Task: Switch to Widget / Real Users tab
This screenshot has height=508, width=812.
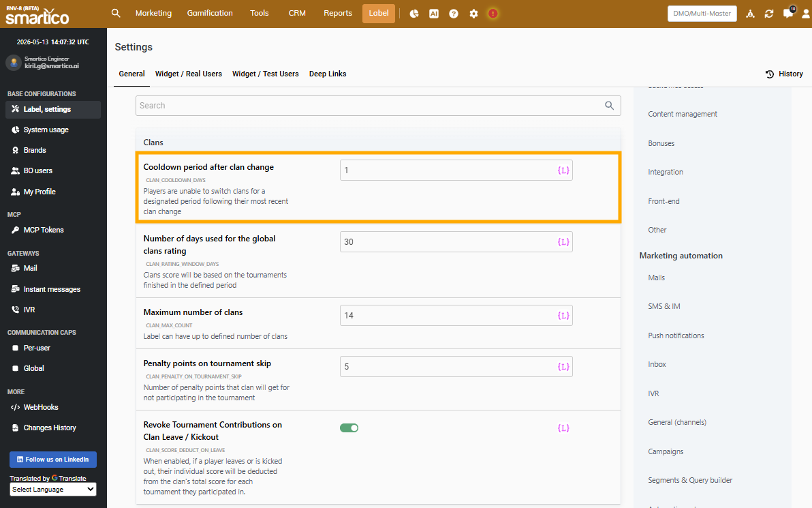Action: click(189, 74)
